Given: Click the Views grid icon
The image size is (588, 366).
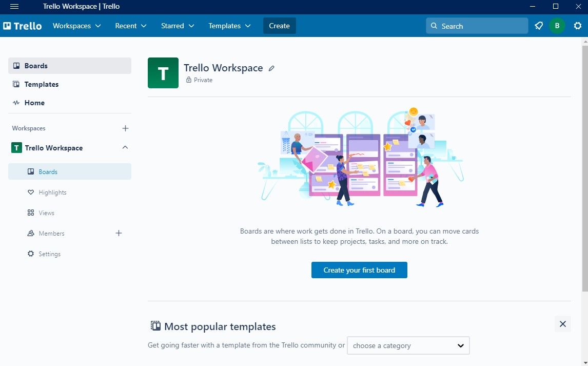Looking at the screenshot, I should pyautogui.click(x=31, y=213).
